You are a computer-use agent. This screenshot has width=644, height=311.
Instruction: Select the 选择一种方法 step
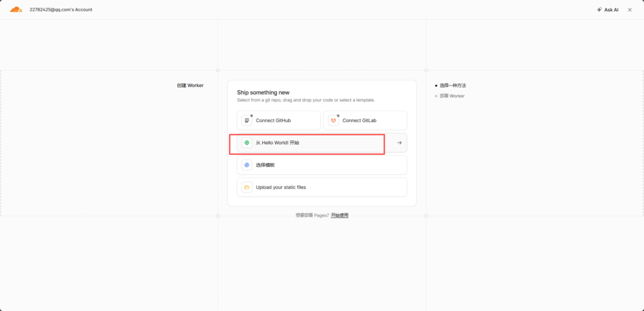450,86
